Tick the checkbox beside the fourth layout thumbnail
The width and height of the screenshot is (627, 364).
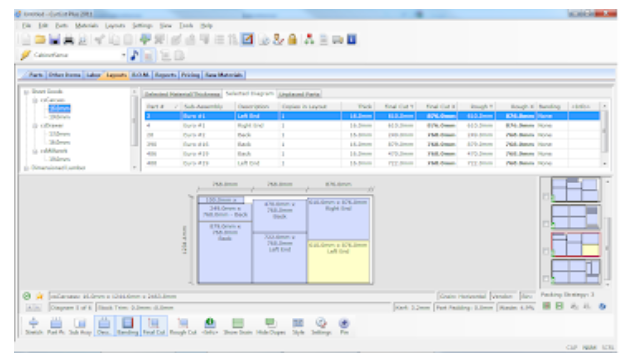(545, 278)
